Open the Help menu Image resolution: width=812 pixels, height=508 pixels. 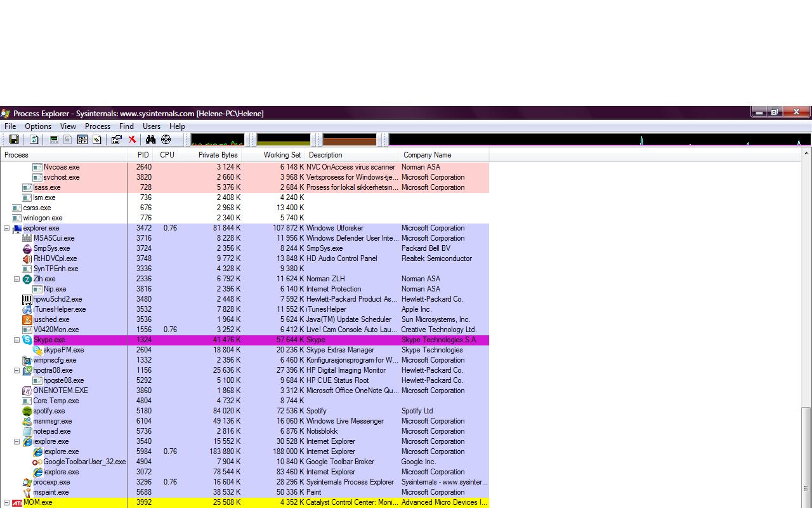(177, 126)
